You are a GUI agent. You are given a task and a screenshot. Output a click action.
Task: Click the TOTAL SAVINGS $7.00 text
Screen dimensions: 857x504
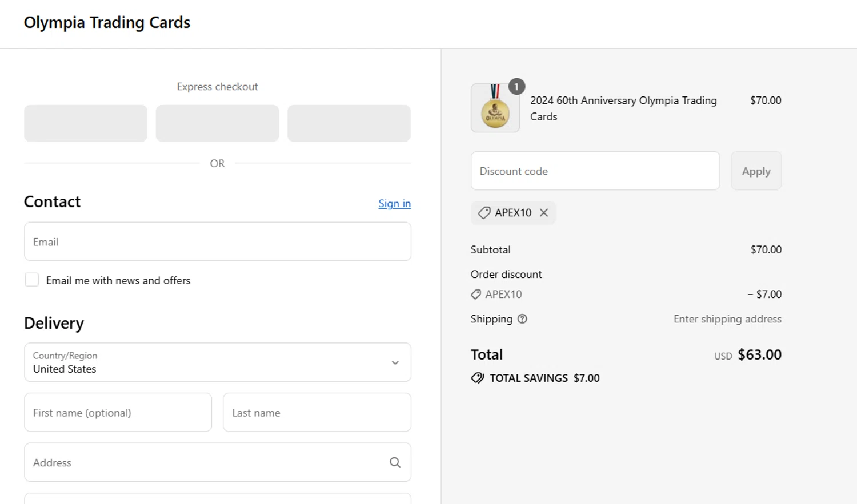point(544,378)
